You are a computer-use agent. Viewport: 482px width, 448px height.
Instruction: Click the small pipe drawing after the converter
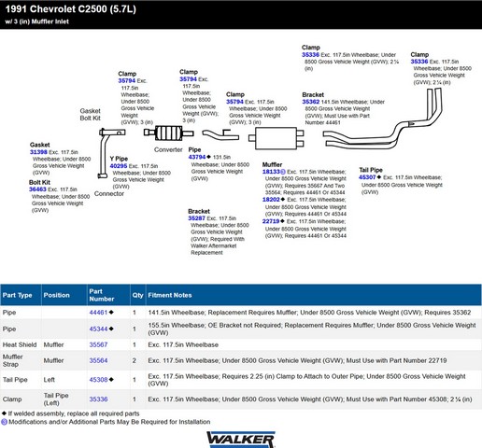[x=220, y=134]
